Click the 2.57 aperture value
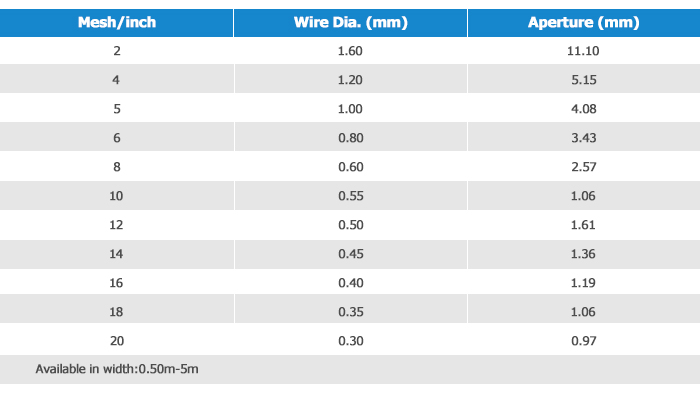The height and width of the screenshot is (393, 700). click(x=584, y=167)
